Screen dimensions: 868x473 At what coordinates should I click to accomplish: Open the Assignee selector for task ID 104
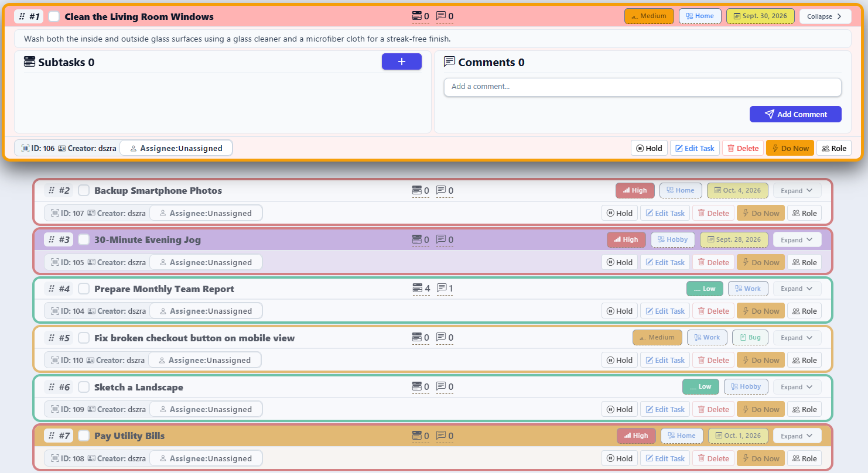pyautogui.click(x=206, y=311)
